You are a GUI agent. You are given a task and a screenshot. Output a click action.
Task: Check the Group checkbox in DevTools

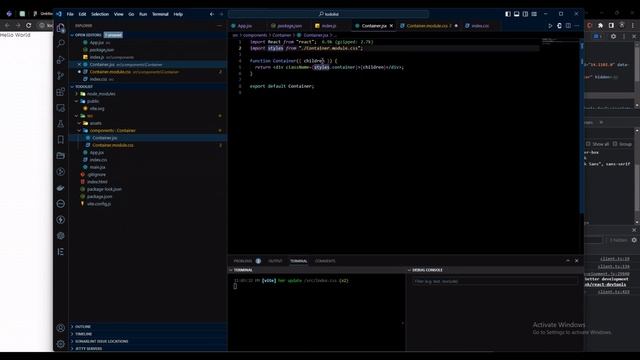tap(615, 144)
